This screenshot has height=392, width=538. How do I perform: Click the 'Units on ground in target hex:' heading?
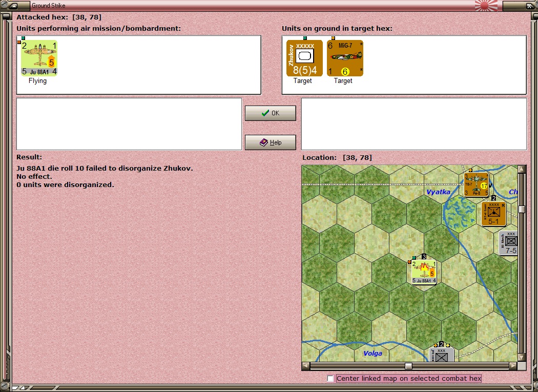click(x=337, y=29)
